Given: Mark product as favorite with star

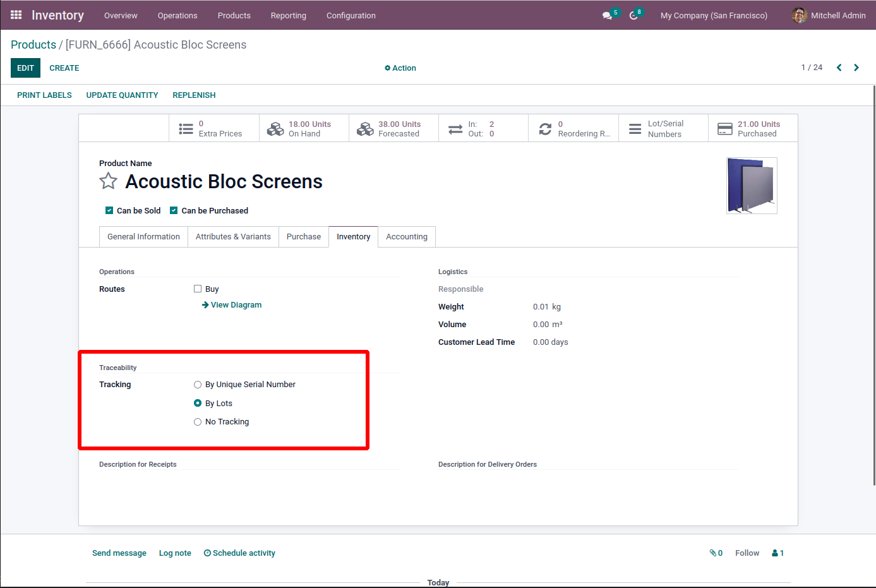Looking at the screenshot, I should point(108,181).
